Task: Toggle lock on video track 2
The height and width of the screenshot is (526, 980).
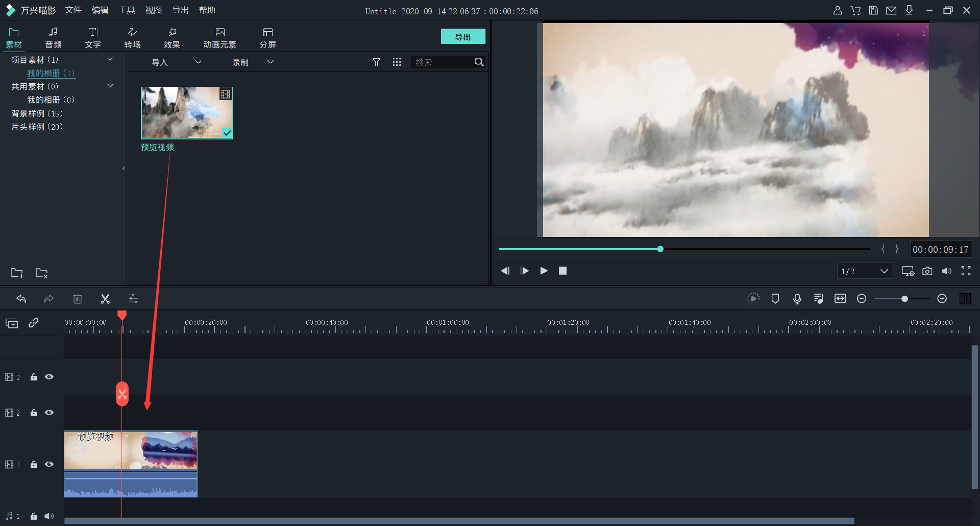Action: (x=34, y=413)
